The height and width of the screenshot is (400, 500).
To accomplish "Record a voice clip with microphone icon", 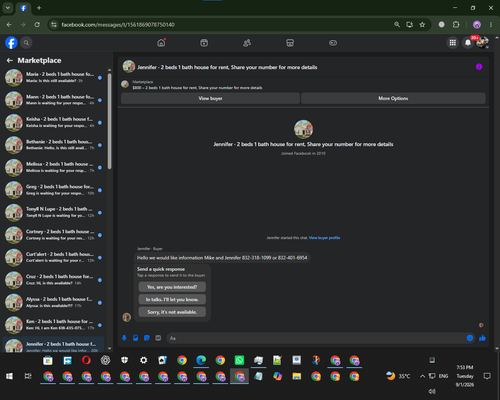I will 124,338.
